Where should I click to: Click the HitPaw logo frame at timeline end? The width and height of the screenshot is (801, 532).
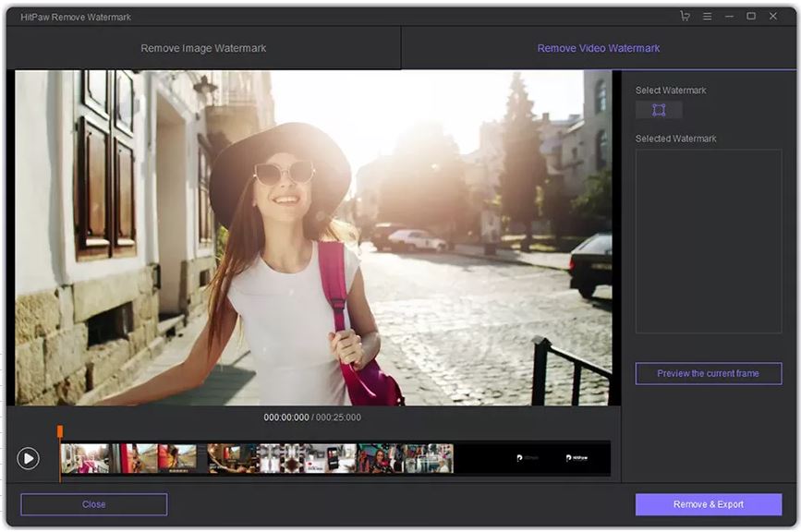(576, 458)
